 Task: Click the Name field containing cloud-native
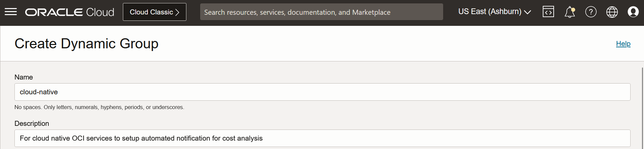tap(322, 92)
